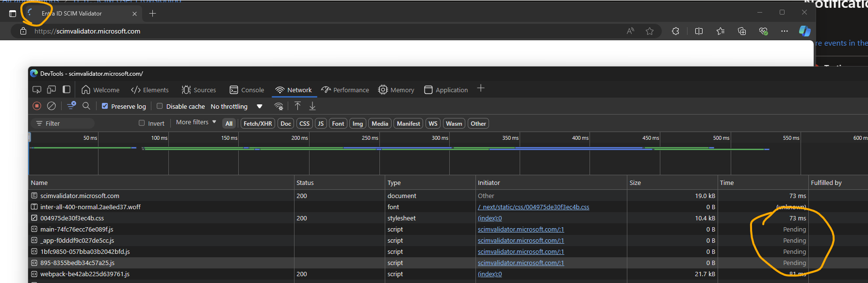This screenshot has height=283, width=868.
Task: Filter requests by WS type
Action: [433, 124]
